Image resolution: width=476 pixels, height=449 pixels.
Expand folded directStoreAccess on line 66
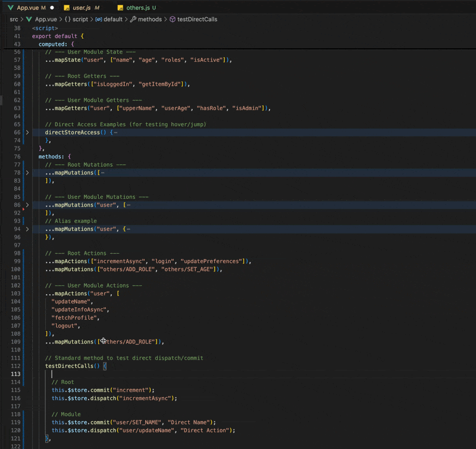(x=27, y=132)
